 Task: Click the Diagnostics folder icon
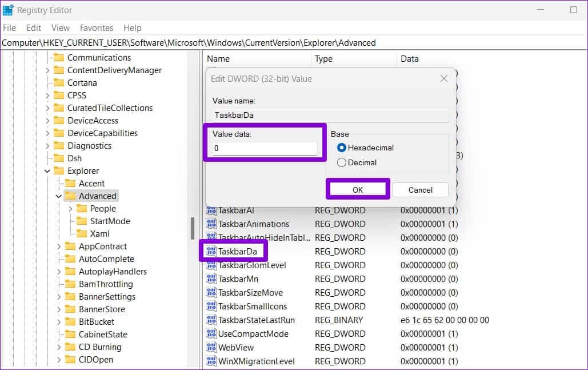click(x=59, y=146)
